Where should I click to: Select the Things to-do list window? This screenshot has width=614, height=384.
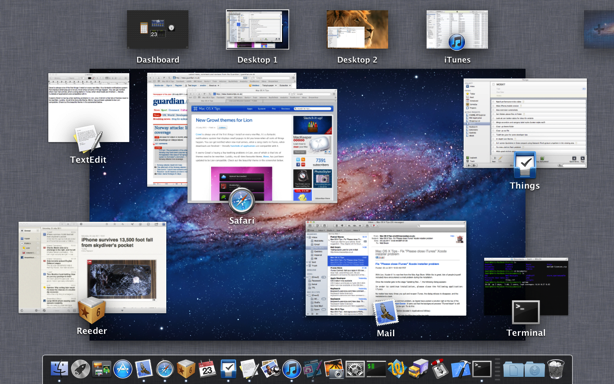pos(525,123)
